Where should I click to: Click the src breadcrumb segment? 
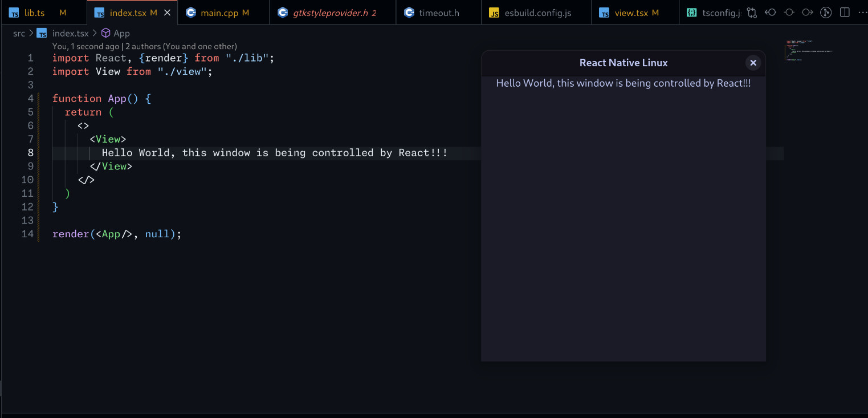pyautogui.click(x=19, y=33)
